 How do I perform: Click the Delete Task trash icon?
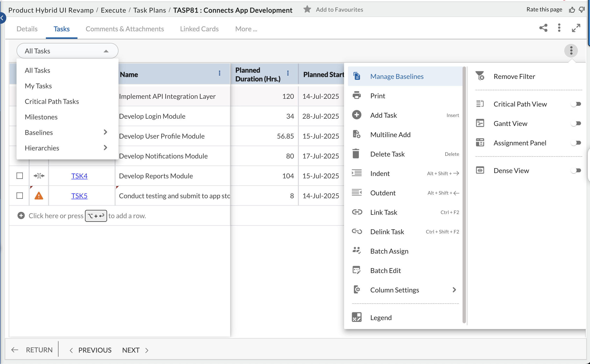pos(356,154)
